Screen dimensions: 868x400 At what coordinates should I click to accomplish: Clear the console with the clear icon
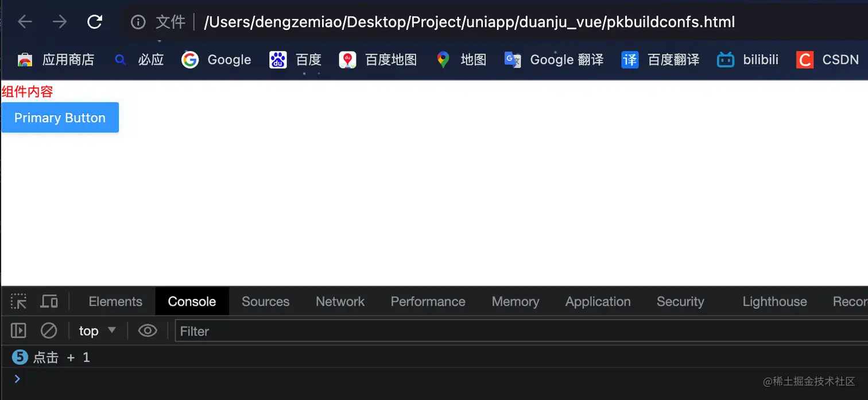(49, 330)
